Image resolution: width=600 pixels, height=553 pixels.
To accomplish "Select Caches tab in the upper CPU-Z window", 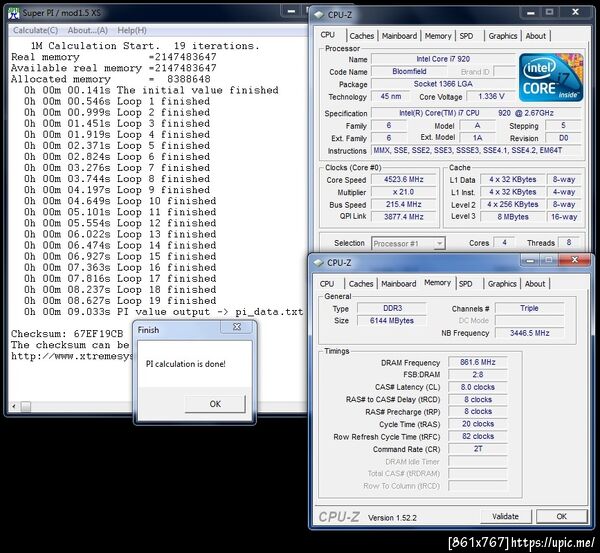I will tap(362, 36).
